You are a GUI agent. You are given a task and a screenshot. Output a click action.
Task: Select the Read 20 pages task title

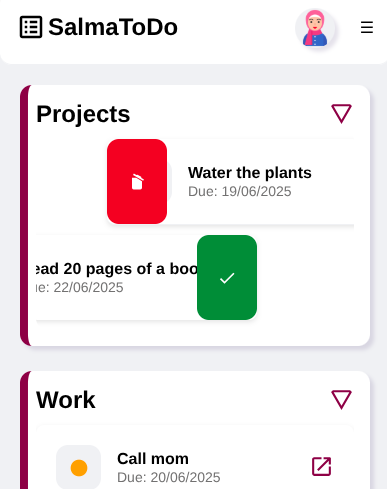coord(117,269)
